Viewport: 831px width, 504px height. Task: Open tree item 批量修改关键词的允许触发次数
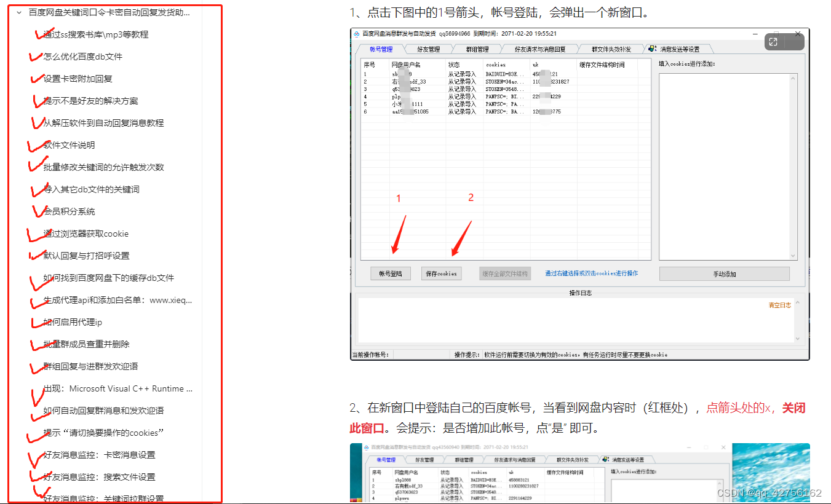tap(104, 167)
